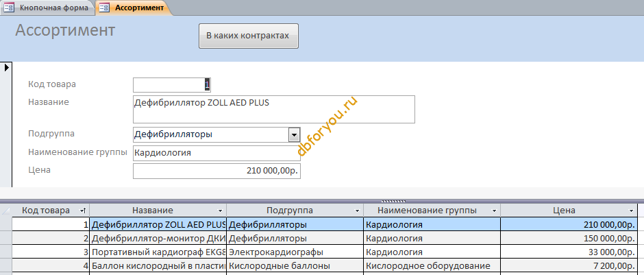This screenshot has height=275, width=644.
Task: Open the Название column filter arrow
Action: click(221, 211)
